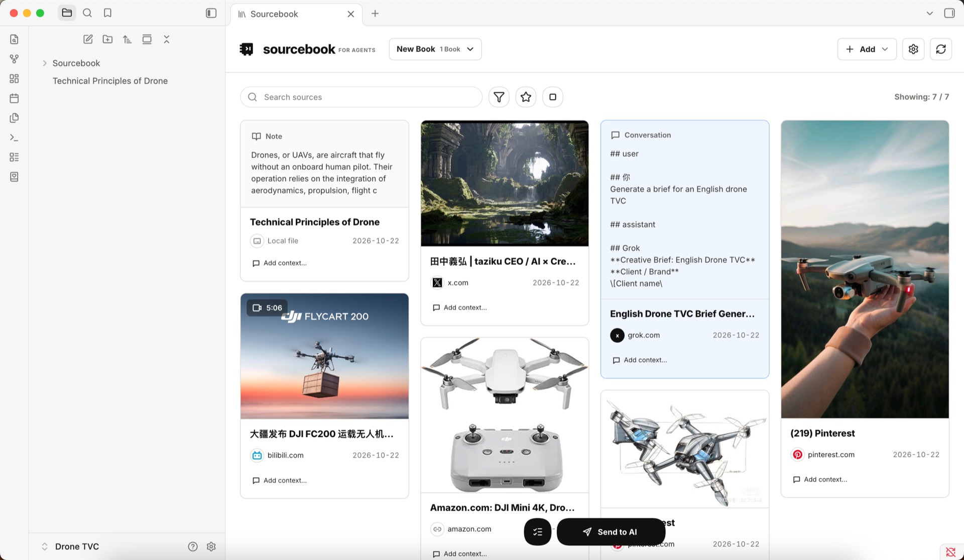Open a new tab with plus
Image resolution: width=964 pixels, height=560 pixels.
tap(375, 14)
